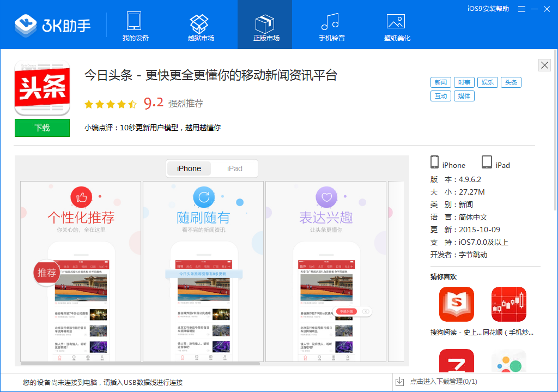Click the developer name 字节跳动

coord(473,255)
